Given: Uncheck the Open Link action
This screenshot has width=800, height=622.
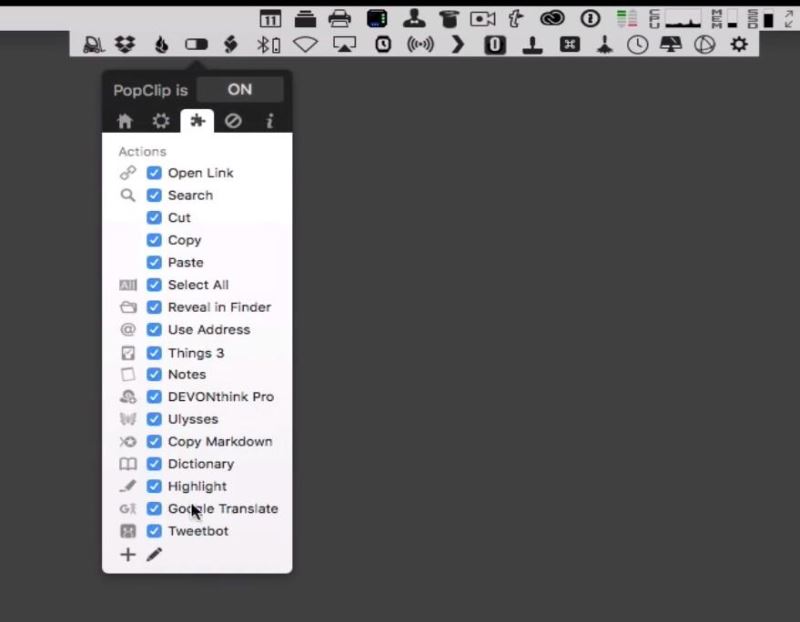Looking at the screenshot, I should [x=154, y=173].
